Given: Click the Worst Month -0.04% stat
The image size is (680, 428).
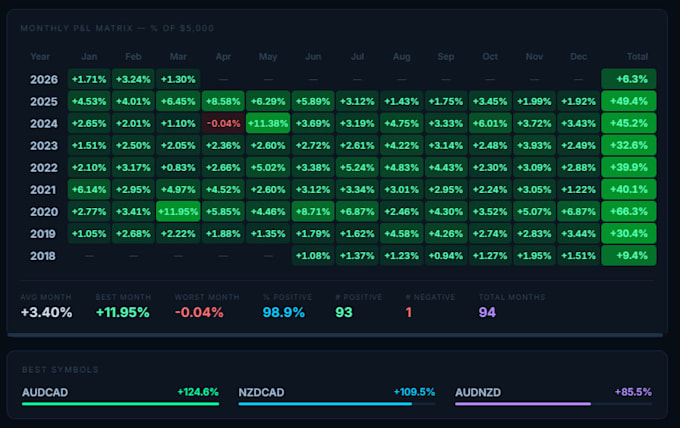Looking at the screenshot, I should 199,312.
